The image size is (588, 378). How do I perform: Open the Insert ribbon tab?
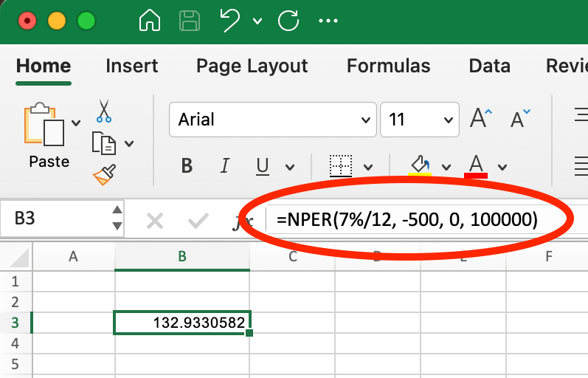(x=131, y=66)
